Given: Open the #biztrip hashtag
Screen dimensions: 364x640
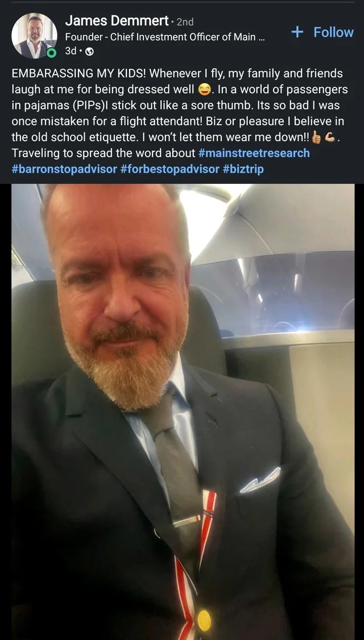Looking at the screenshot, I should click(243, 169).
